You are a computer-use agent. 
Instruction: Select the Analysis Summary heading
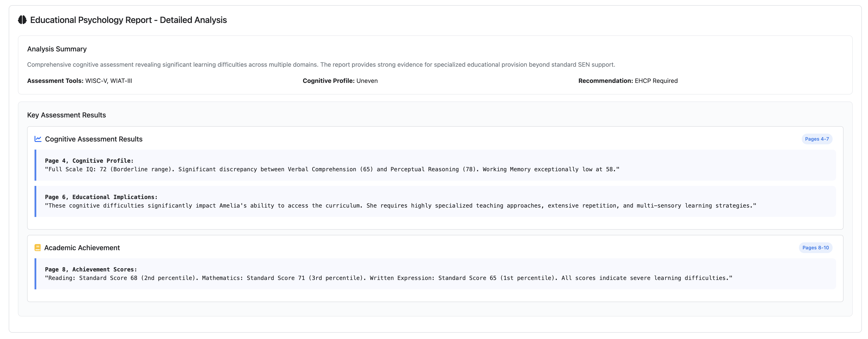tap(57, 49)
